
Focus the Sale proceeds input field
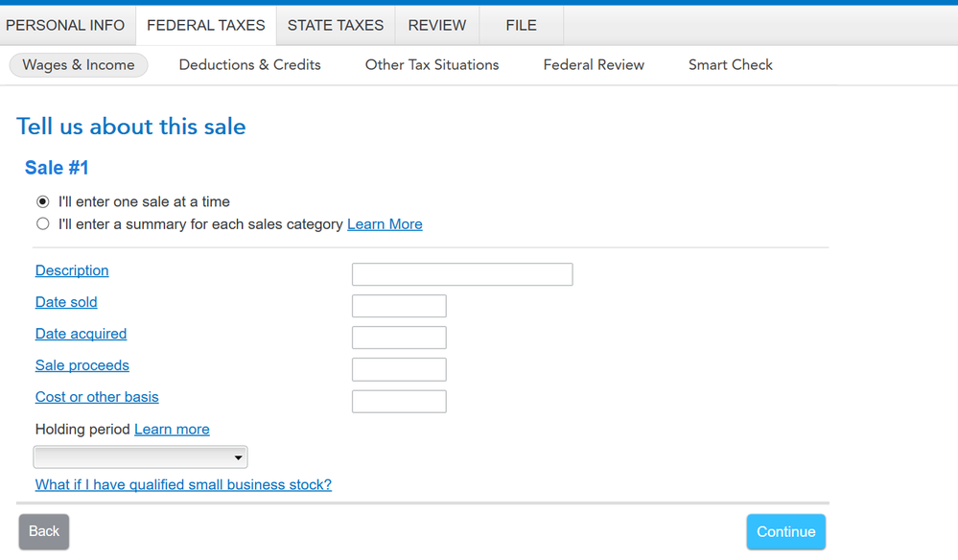click(x=399, y=369)
